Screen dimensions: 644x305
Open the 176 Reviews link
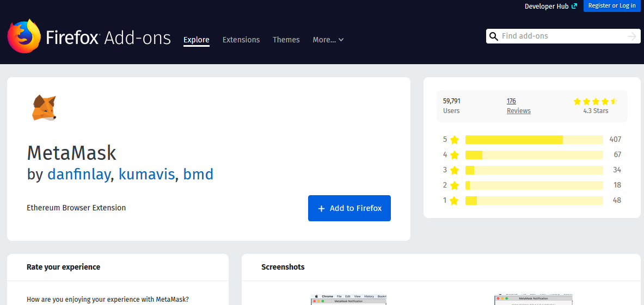518,106
